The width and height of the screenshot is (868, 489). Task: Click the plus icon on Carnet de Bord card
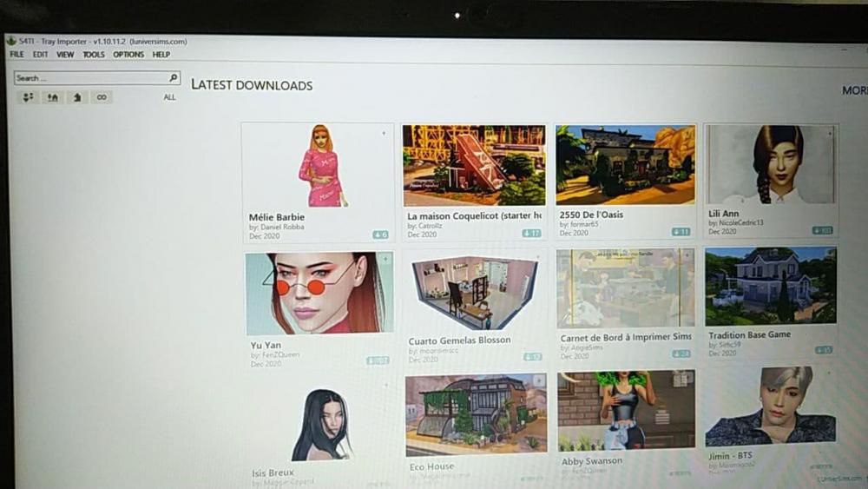[x=687, y=255]
